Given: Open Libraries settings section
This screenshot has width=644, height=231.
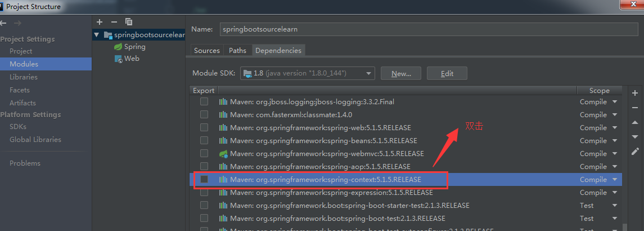Looking at the screenshot, I should point(24,77).
